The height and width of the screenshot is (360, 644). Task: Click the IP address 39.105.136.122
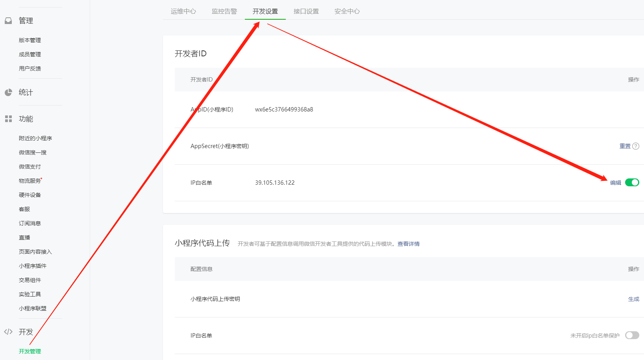275,183
